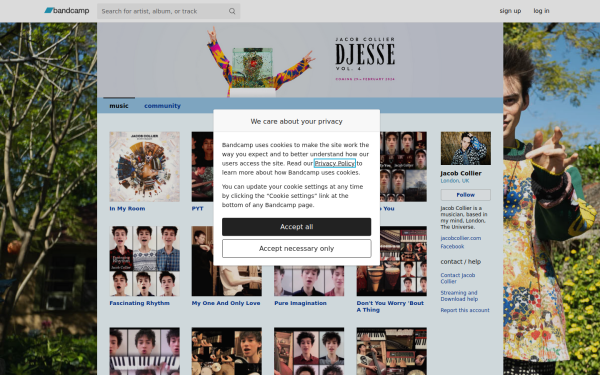Open the sign up link
Image resolution: width=600 pixels, height=375 pixels.
[510, 11]
